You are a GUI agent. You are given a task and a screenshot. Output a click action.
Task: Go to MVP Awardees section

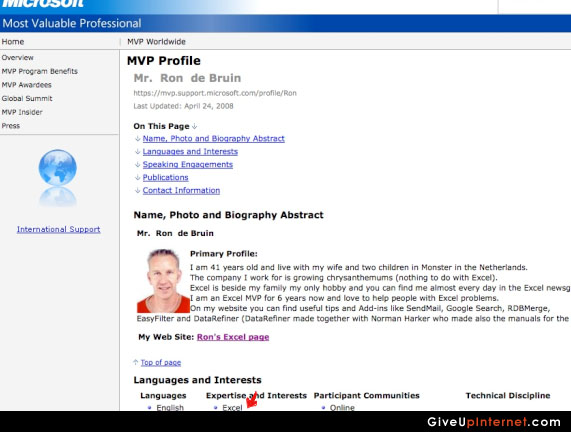point(27,85)
